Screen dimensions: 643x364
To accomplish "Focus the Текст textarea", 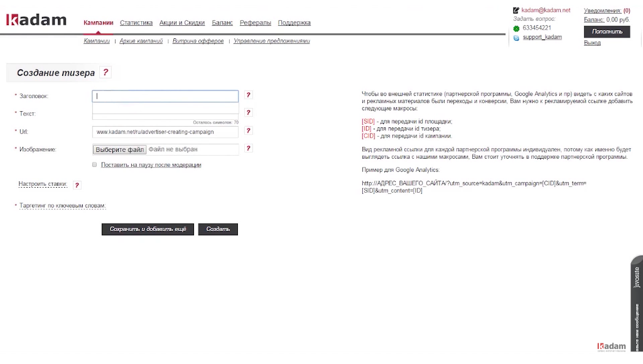I will pos(165,111).
